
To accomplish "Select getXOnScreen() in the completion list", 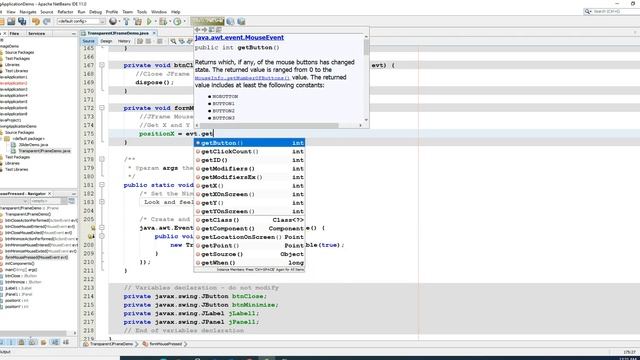I will (x=249, y=194).
